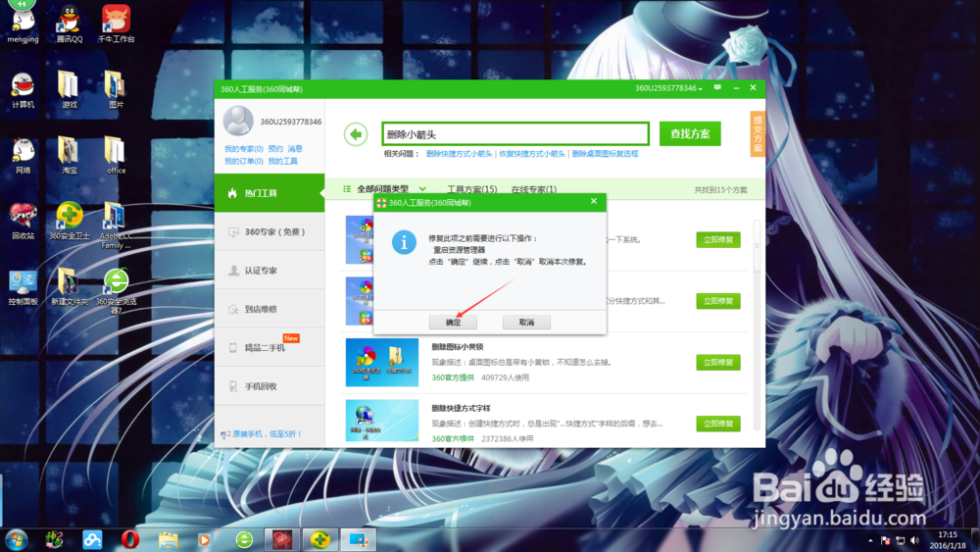Open the 我的专家(0) link

click(243, 149)
